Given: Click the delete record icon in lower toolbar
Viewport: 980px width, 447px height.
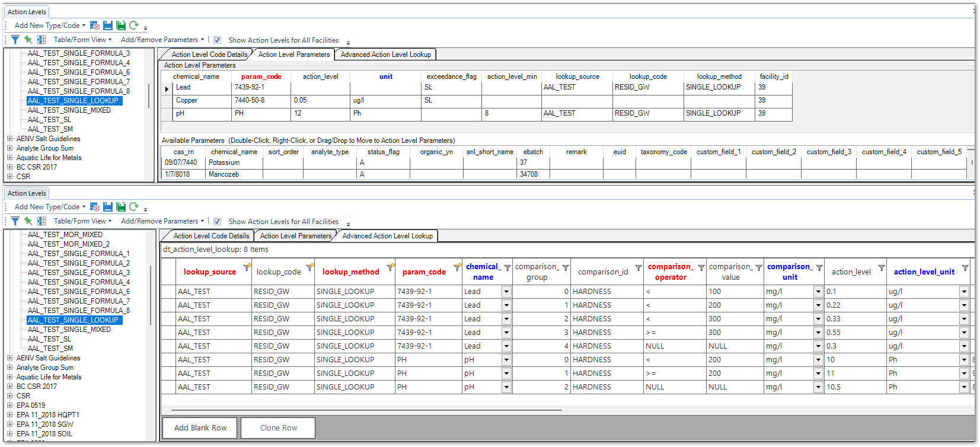Looking at the screenshot, I should pyautogui.click(x=94, y=207).
